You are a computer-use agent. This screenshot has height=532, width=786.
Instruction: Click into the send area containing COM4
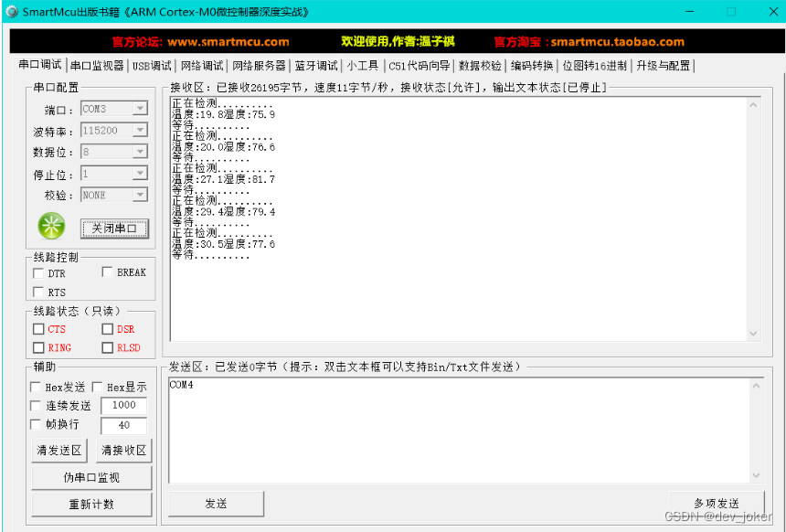tap(459, 431)
